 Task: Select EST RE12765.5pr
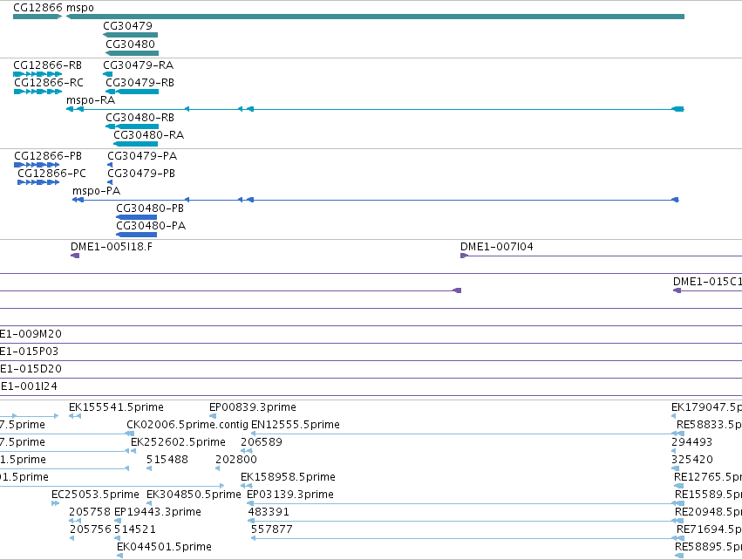click(x=679, y=486)
